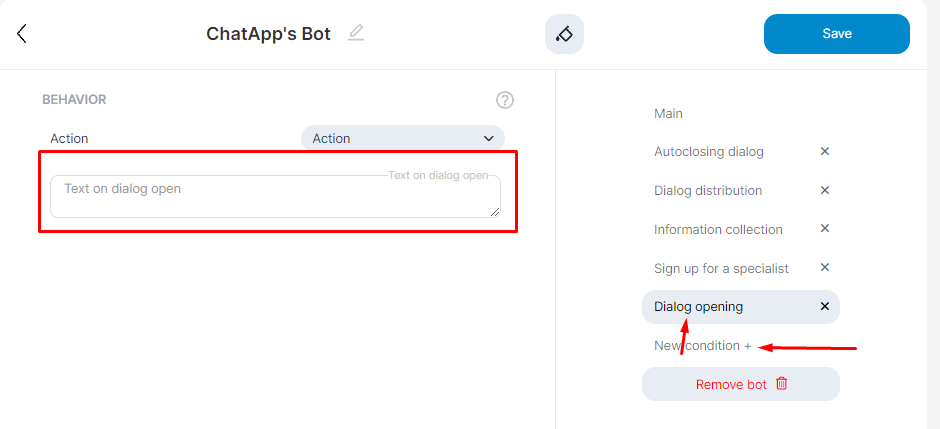Image resolution: width=940 pixels, height=429 pixels.
Task: Remove the Dialog distribution condition
Action: click(825, 190)
